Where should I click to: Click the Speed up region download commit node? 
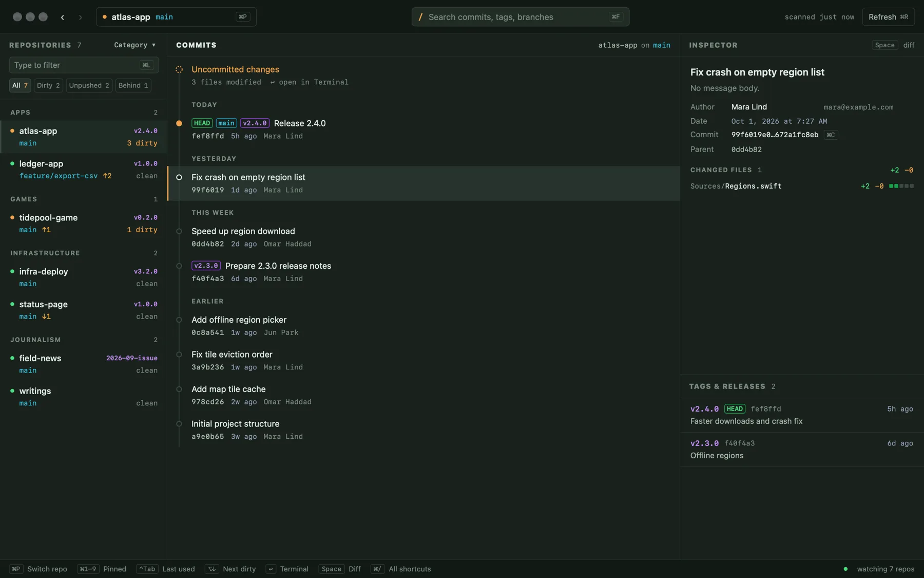click(x=179, y=231)
